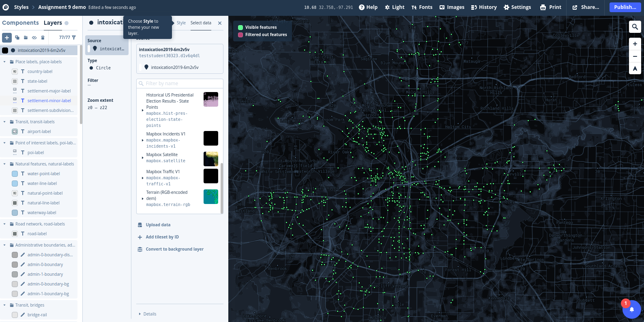Click the black color swatch of intoxication layer

(5, 51)
